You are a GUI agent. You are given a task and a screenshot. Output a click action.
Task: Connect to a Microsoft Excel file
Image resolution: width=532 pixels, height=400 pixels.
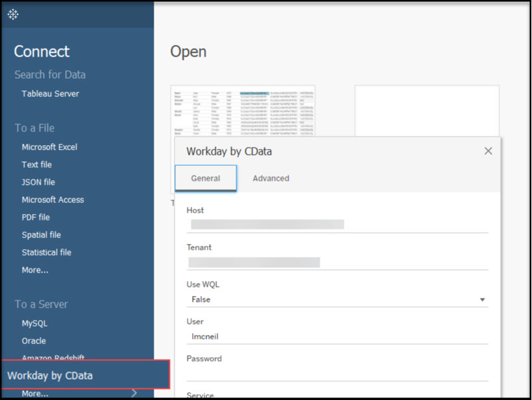coord(49,147)
